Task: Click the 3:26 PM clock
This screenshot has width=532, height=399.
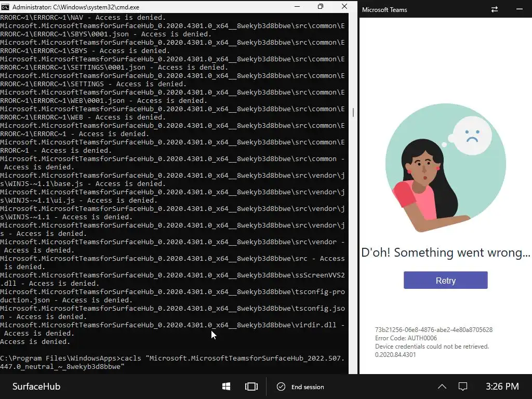Action: pyautogui.click(x=502, y=387)
